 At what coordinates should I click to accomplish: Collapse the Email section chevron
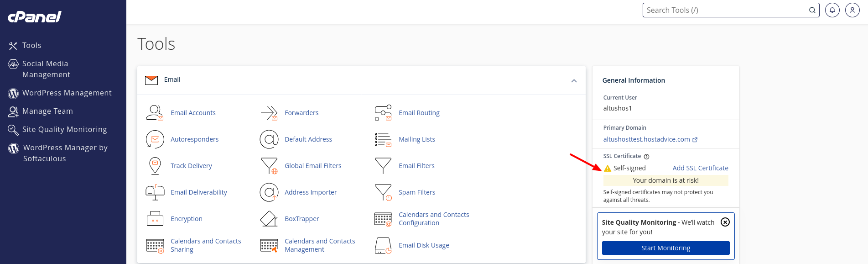click(x=574, y=81)
